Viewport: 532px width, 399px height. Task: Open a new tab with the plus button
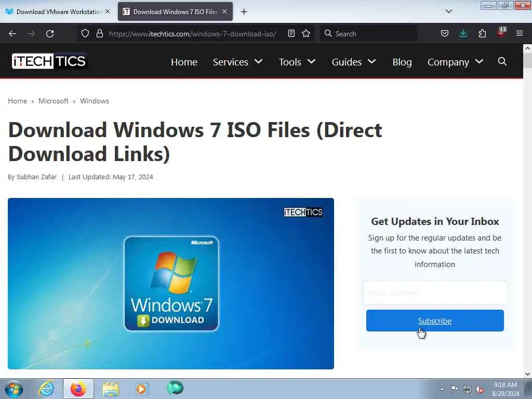pyautogui.click(x=244, y=12)
